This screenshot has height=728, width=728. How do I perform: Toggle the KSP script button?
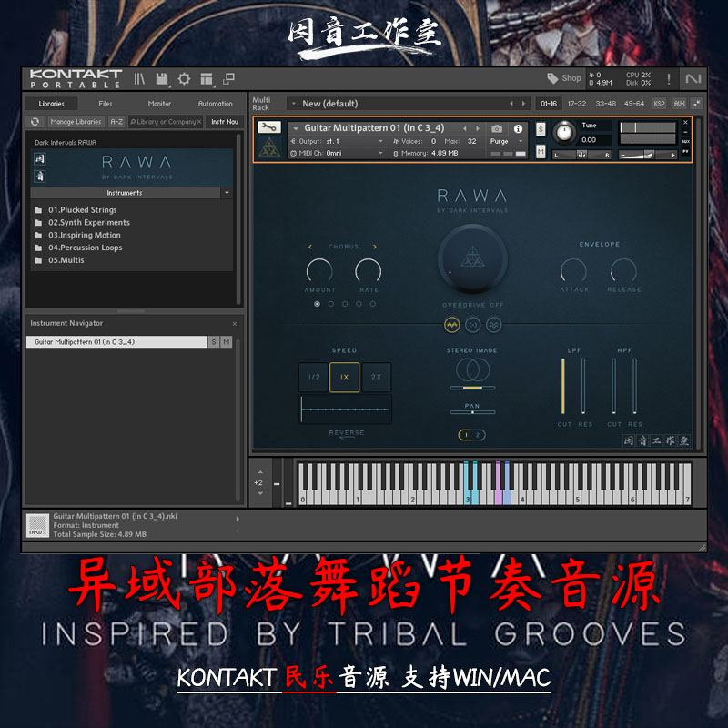[x=659, y=104]
